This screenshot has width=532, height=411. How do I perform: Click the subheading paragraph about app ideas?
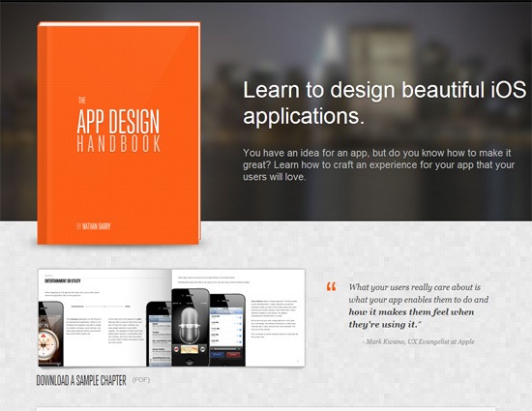coord(378,164)
